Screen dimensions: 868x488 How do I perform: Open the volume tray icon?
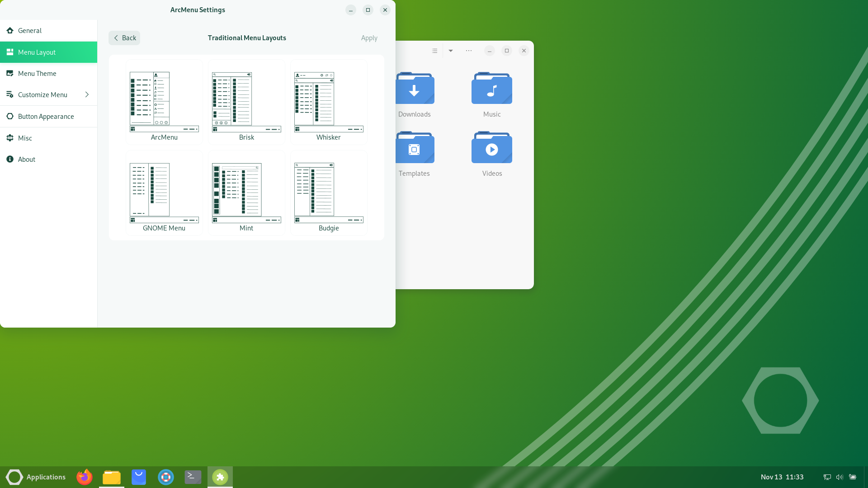tap(840, 477)
